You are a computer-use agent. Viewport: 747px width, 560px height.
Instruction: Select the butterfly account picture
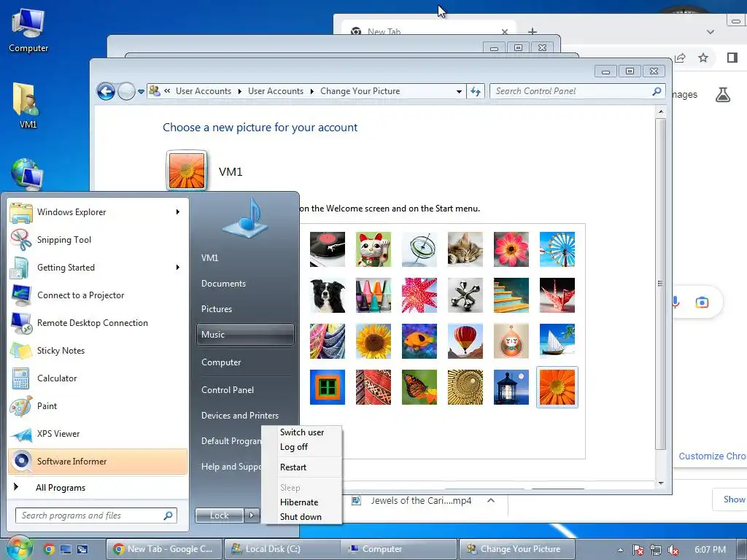(x=419, y=387)
